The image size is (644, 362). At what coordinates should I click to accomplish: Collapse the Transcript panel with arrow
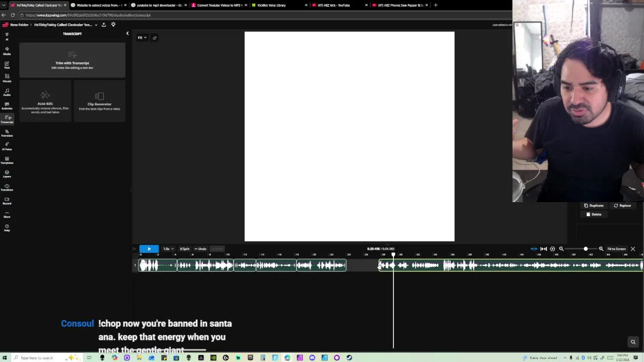[127, 34]
